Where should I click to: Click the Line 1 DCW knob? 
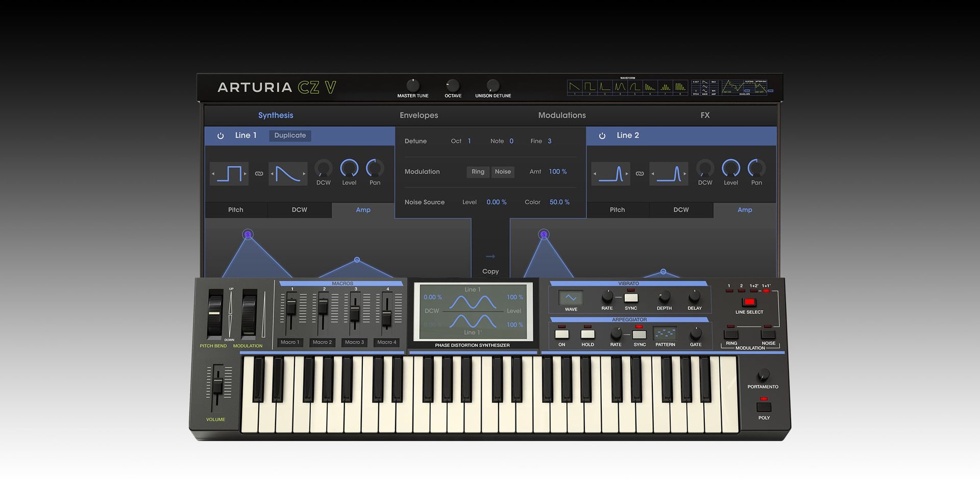pos(323,168)
